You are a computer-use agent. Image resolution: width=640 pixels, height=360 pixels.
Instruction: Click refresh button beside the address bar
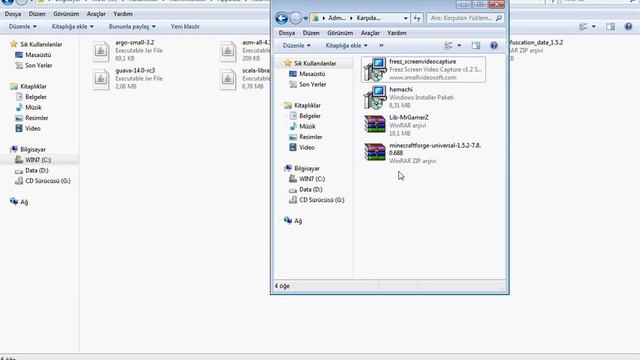coord(417,18)
